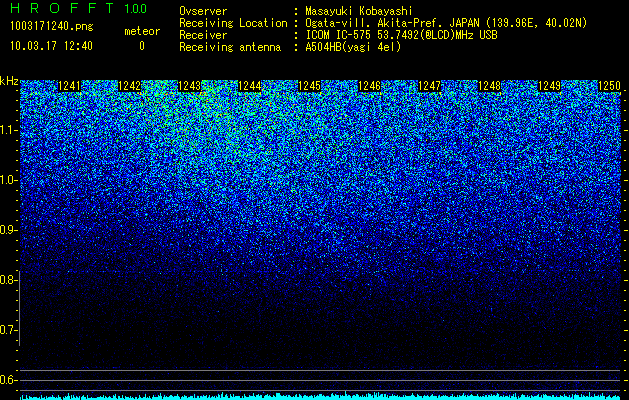Click the Receiving Location label
This screenshot has width=629, height=400.
(x=233, y=23)
